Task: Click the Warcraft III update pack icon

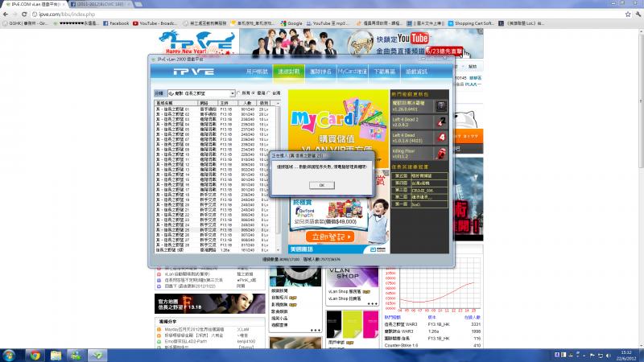Action: coord(441,106)
